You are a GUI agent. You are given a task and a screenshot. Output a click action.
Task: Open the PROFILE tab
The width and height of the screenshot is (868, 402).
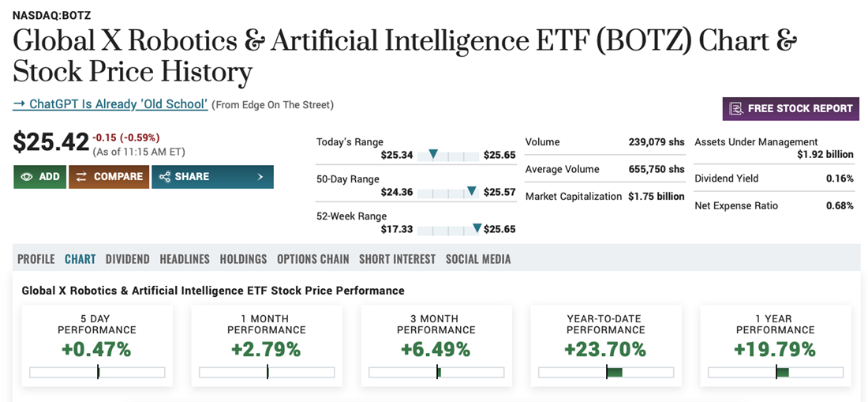36,259
